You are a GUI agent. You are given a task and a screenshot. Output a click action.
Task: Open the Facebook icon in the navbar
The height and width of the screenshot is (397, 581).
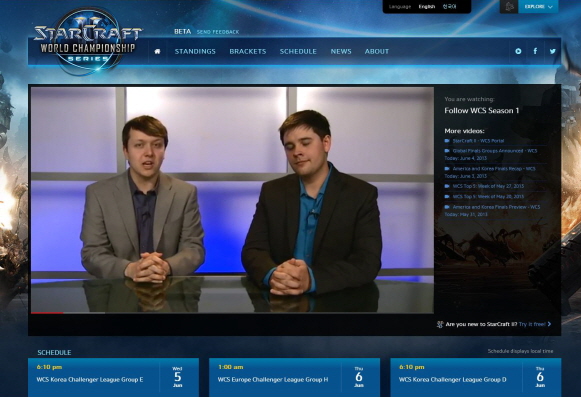535,51
